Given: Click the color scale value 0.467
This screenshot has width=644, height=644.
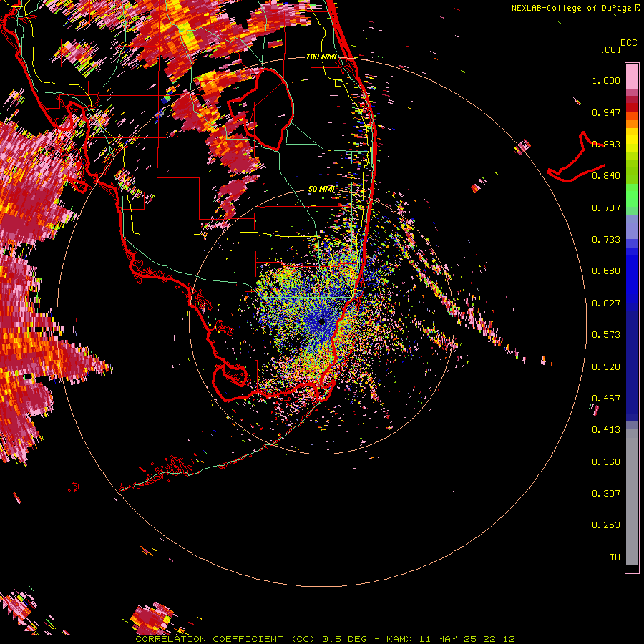Looking at the screenshot, I should coord(606,399).
